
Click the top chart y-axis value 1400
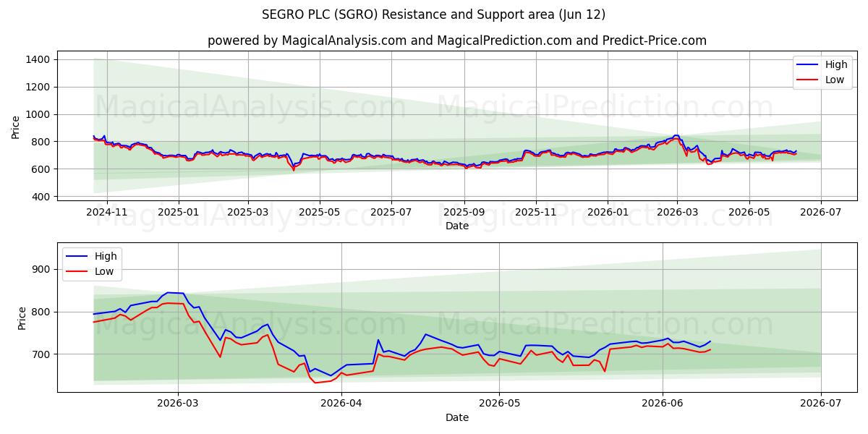(x=38, y=59)
